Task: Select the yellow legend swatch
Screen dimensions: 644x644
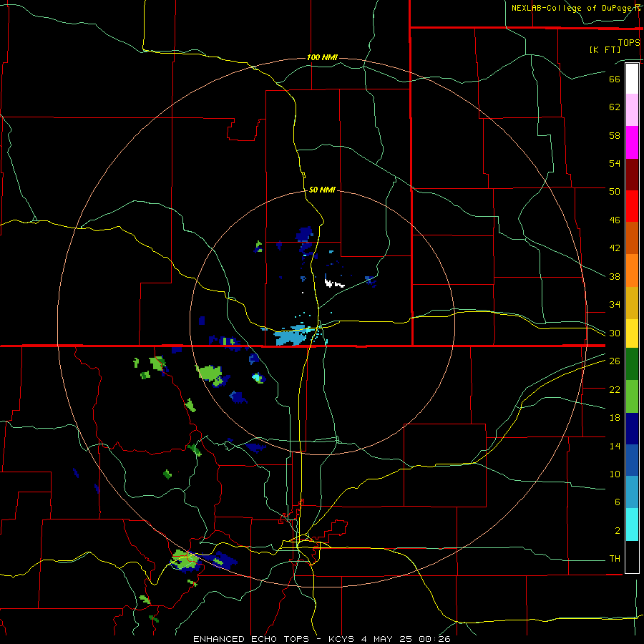Action: pos(632,333)
